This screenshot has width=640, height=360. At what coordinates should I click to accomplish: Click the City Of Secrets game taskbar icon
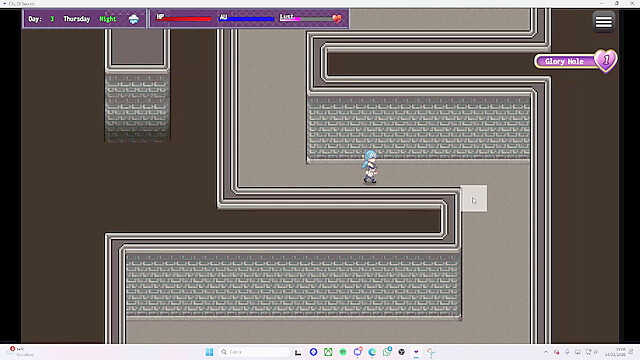pos(416,352)
